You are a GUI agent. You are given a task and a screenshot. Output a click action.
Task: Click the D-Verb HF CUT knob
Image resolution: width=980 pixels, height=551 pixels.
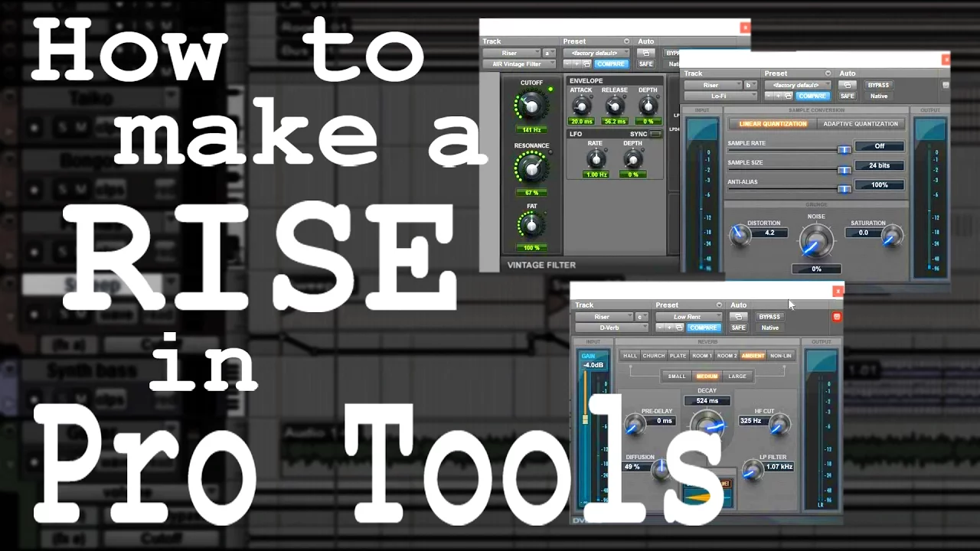pos(779,425)
